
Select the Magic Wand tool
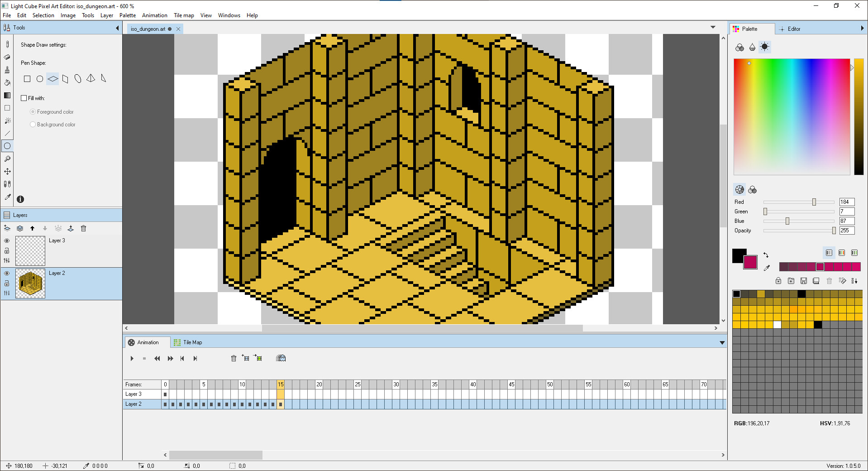[x=7, y=120]
